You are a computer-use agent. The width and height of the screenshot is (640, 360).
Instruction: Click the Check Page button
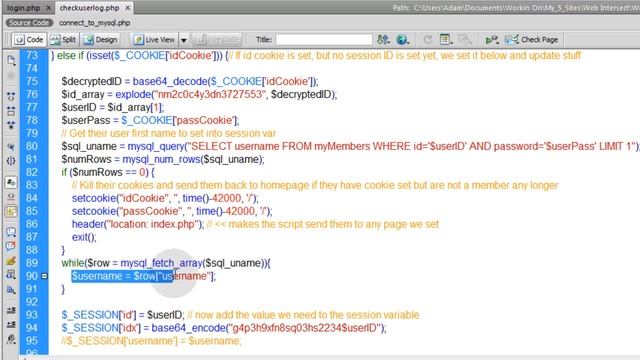click(532, 40)
